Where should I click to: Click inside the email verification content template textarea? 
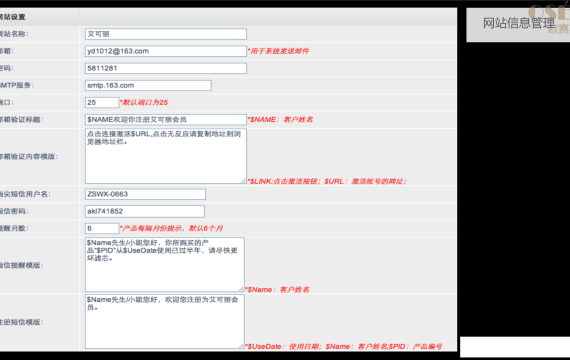(x=166, y=156)
